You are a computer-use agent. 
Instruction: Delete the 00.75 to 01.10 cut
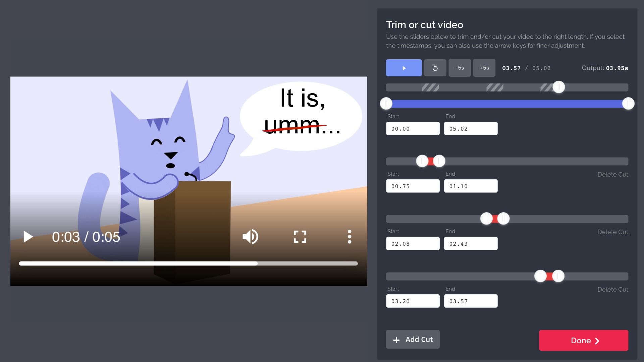613,174
